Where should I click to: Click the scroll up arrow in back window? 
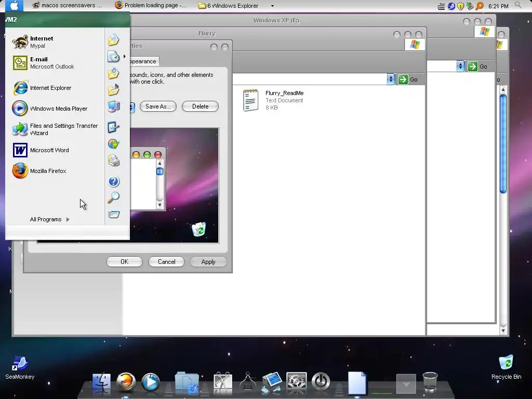pos(503,89)
